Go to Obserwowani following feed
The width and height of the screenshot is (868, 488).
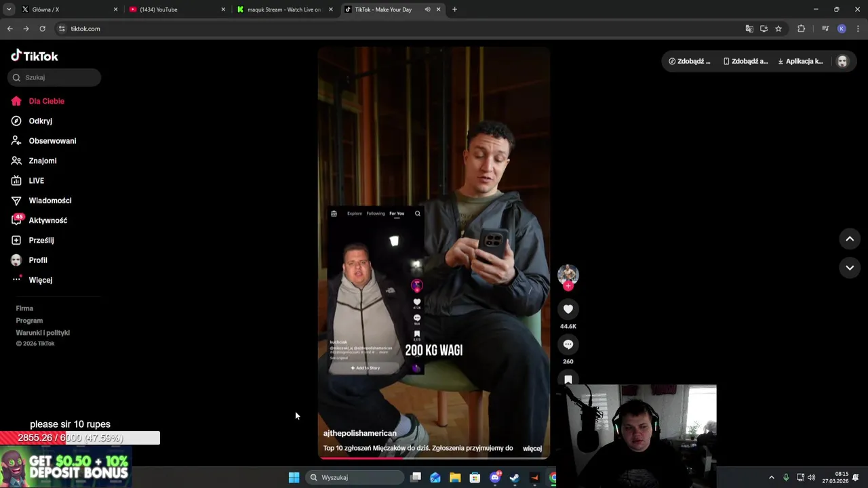tap(43, 141)
